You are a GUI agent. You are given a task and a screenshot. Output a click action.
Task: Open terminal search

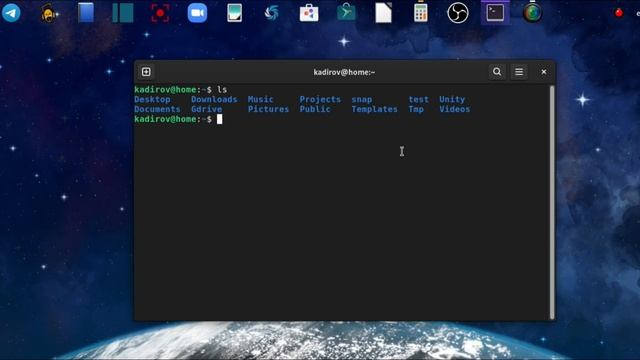coord(497,72)
